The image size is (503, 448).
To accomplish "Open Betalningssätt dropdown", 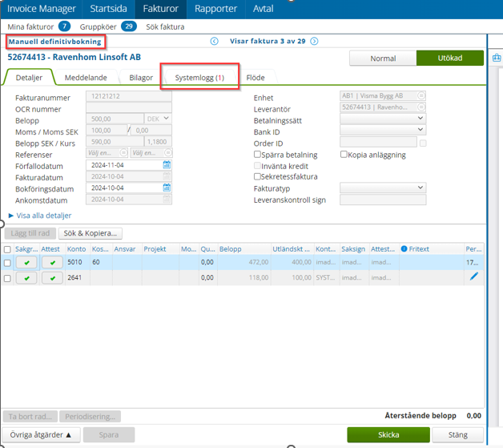I will (x=383, y=119).
